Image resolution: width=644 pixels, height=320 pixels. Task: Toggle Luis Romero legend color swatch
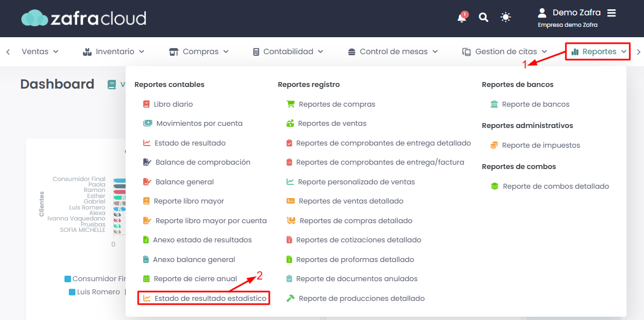72,292
